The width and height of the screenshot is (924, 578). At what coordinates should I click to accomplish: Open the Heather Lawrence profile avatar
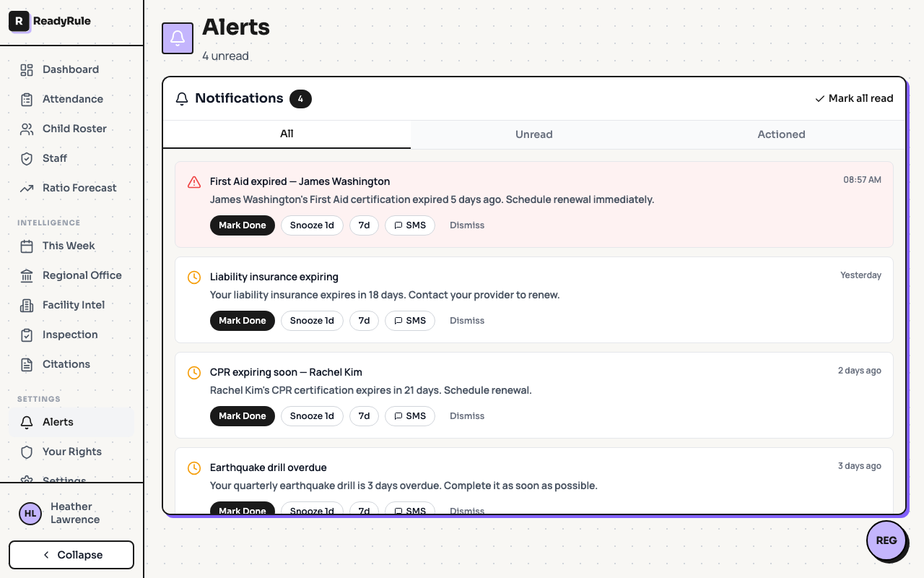tap(30, 513)
